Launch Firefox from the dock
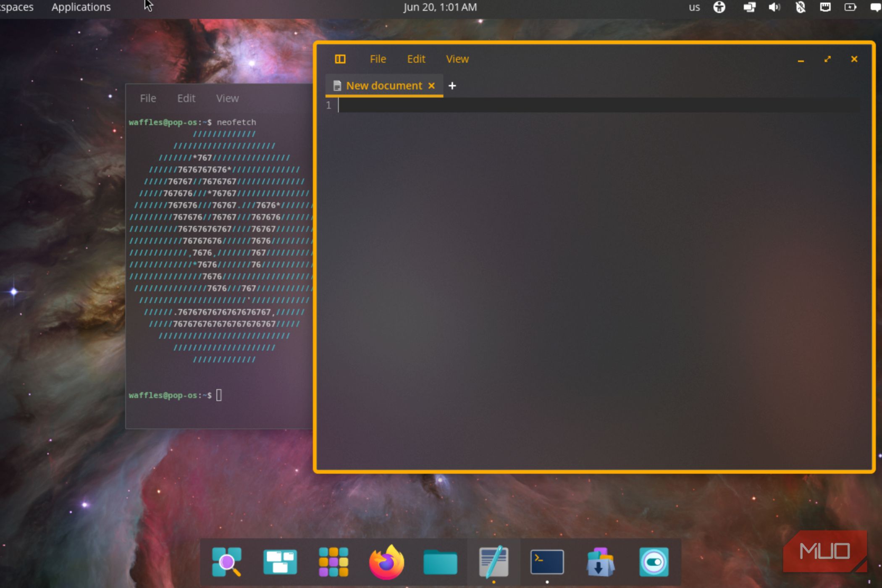Viewport: 882px width, 588px height. [386, 562]
